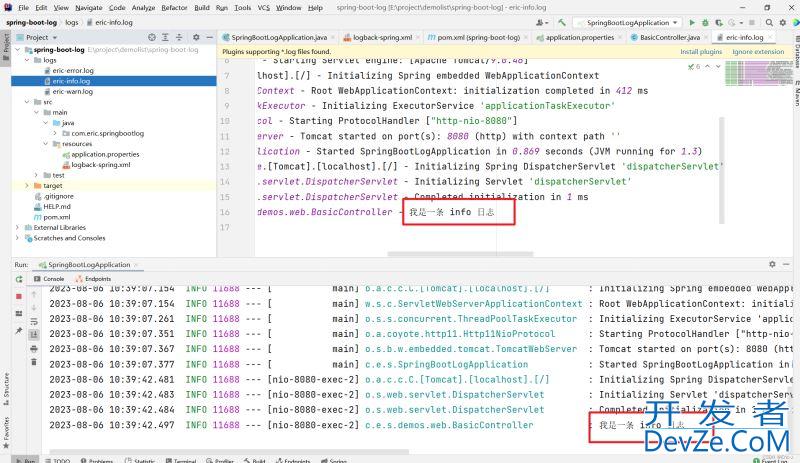This screenshot has height=463, width=800.
Task: Open the Structure tool window stripe
Action: (x=6, y=389)
